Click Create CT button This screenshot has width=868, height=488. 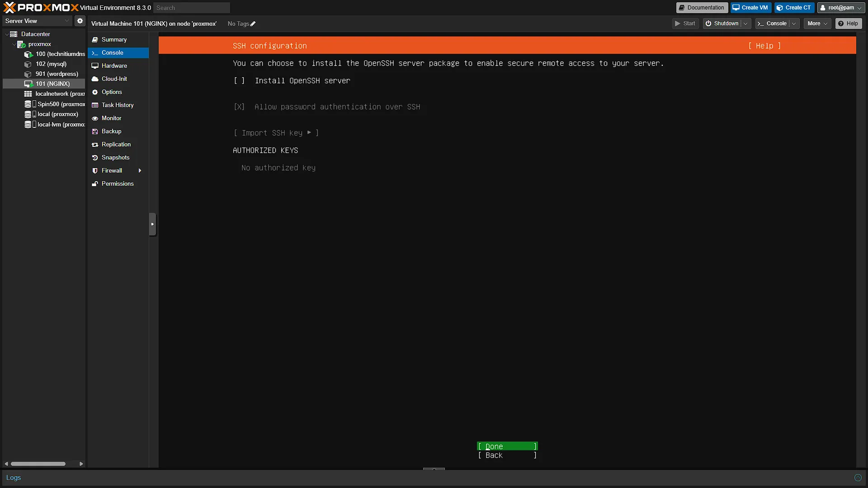tap(794, 8)
